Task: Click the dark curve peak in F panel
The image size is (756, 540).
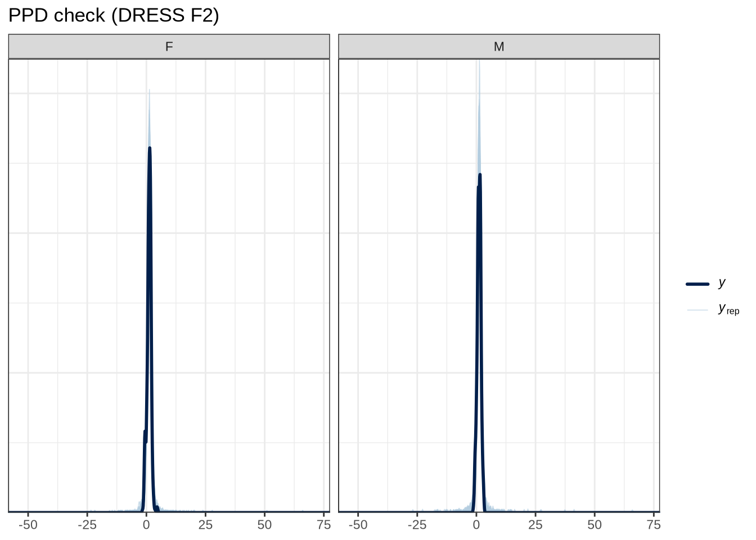Action: [150, 148]
